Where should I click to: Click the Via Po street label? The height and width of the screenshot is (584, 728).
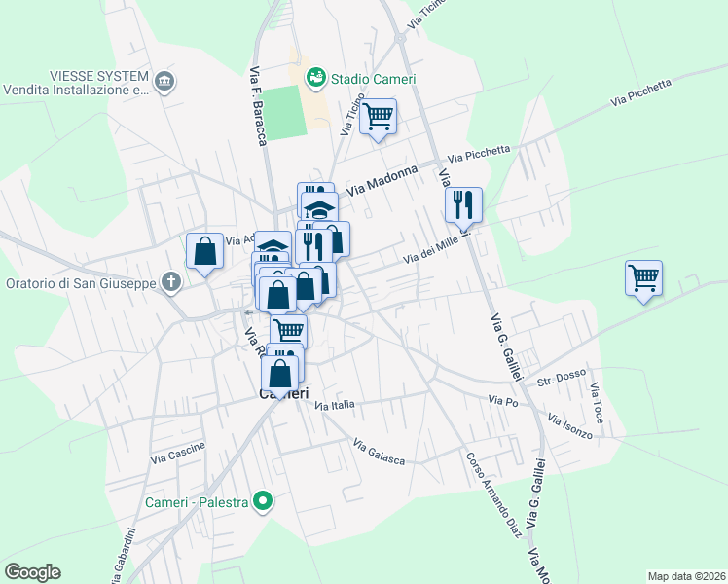(503, 401)
